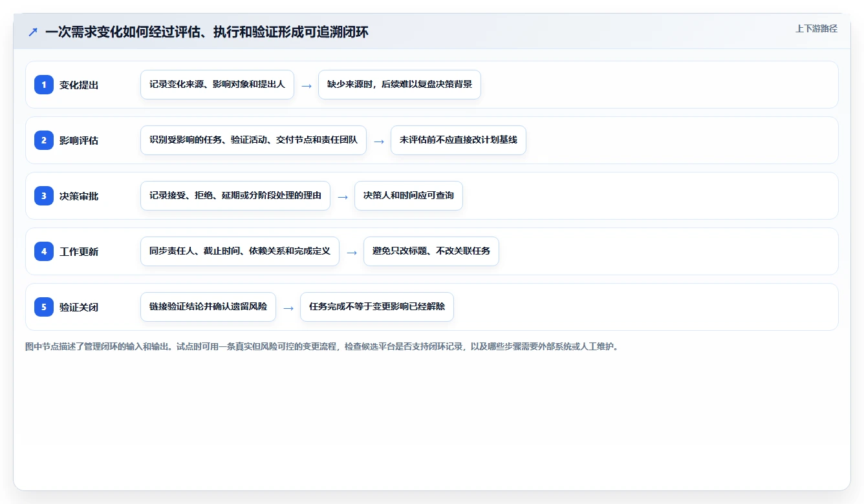This screenshot has width=864, height=504.
Task: Select step number 3 badge
Action: [44, 196]
